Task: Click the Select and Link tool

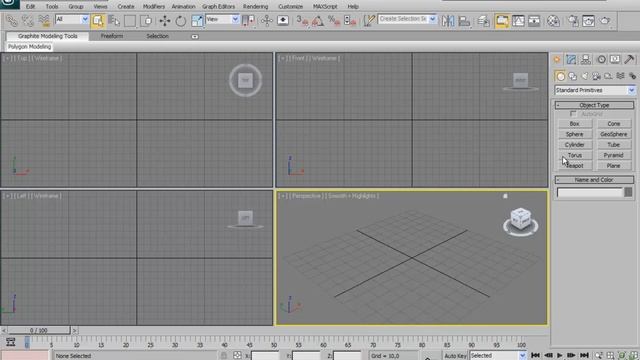Action: [x=11, y=20]
